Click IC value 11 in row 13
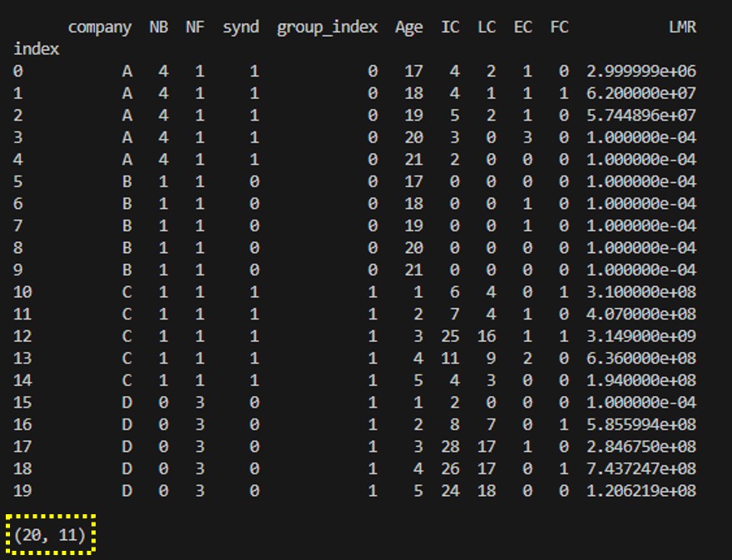 [451, 359]
